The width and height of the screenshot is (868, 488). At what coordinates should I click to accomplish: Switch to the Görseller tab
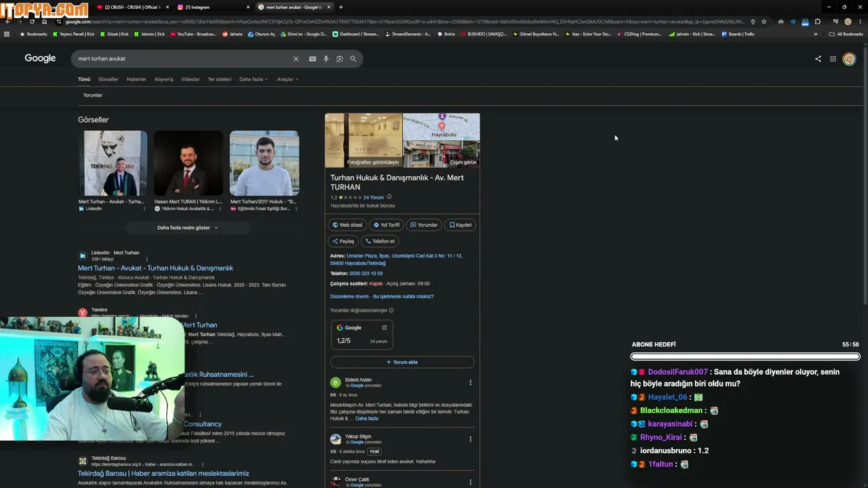tap(108, 79)
